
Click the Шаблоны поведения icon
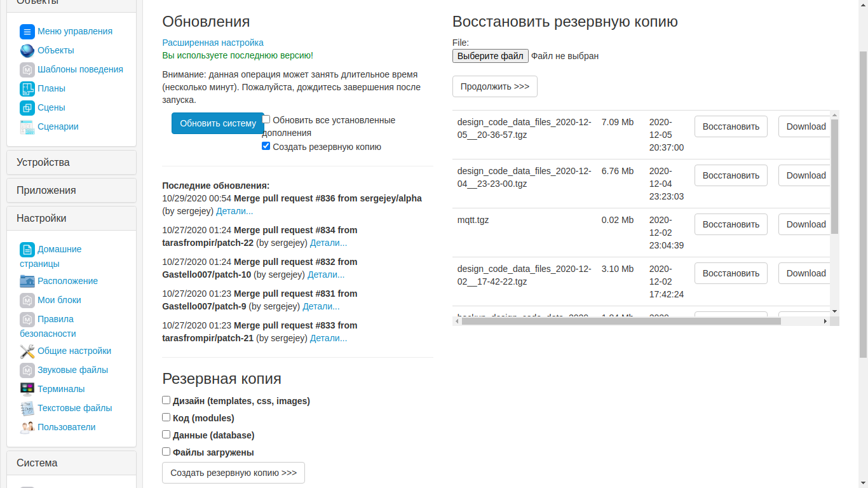[27, 69]
